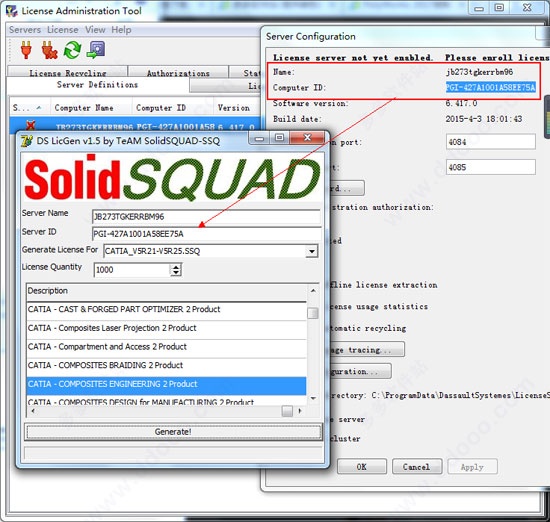Viewport: 550px width, 522px height.
Task: Close the DS LicGen window
Action: [308, 138]
